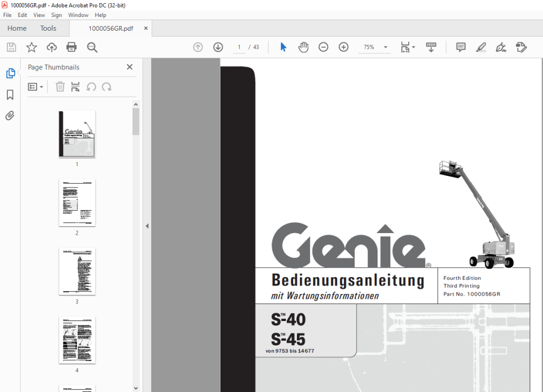Zoom in with the plus button
Image resolution: width=543 pixels, height=392 pixels.
(344, 47)
